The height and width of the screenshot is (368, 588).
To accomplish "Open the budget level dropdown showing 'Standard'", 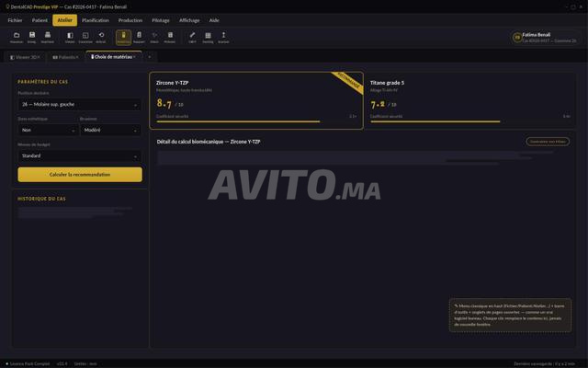I will point(80,155).
